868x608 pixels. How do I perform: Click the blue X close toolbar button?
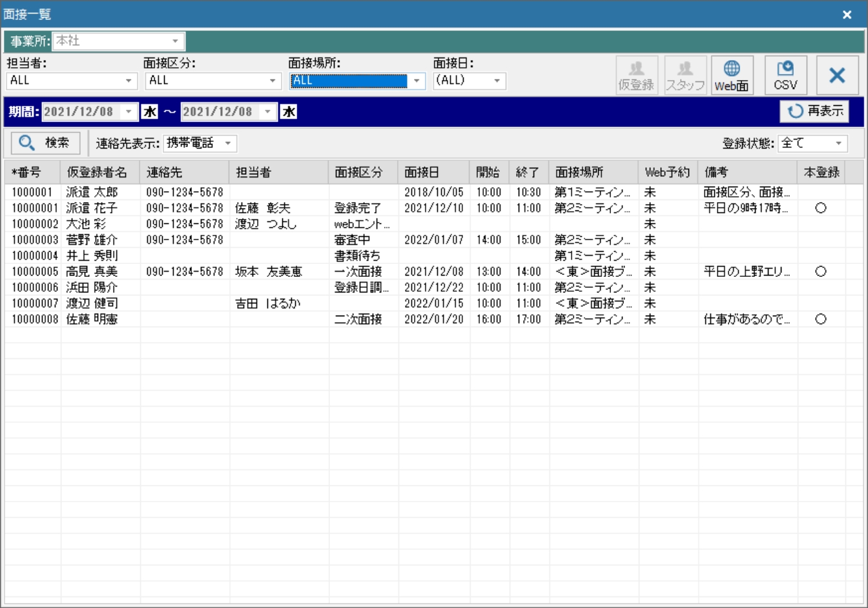tap(837, 76)
